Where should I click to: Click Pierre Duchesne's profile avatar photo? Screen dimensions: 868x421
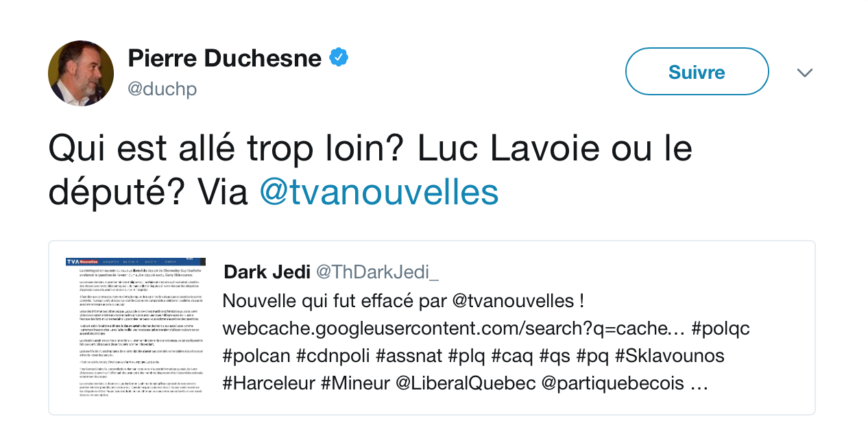pos(81,73)
